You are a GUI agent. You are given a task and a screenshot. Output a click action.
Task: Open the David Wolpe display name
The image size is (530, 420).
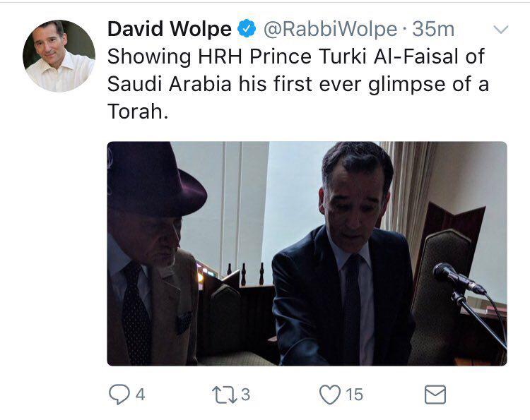[170, 30]
